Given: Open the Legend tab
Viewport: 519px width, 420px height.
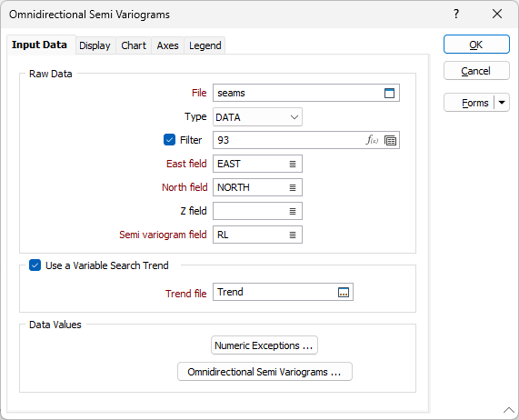Looking at the screenshot, I should tap(205, 45).
